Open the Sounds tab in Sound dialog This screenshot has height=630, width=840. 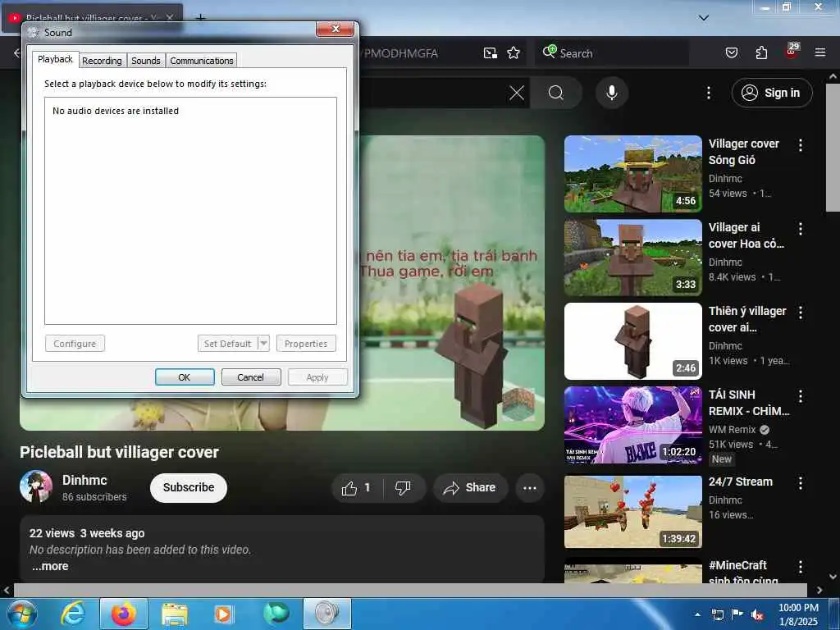pos(146,61)
